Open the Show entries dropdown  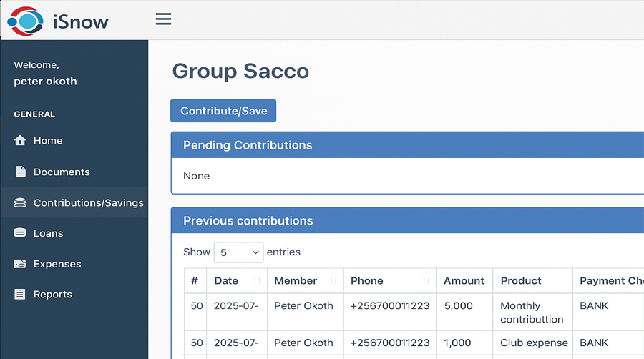tap(238, 252)
